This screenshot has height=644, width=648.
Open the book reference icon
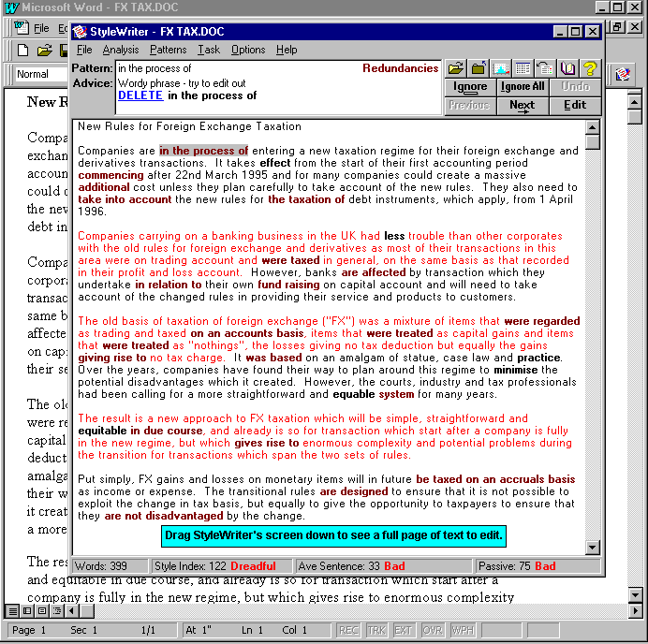coord(567,68)
